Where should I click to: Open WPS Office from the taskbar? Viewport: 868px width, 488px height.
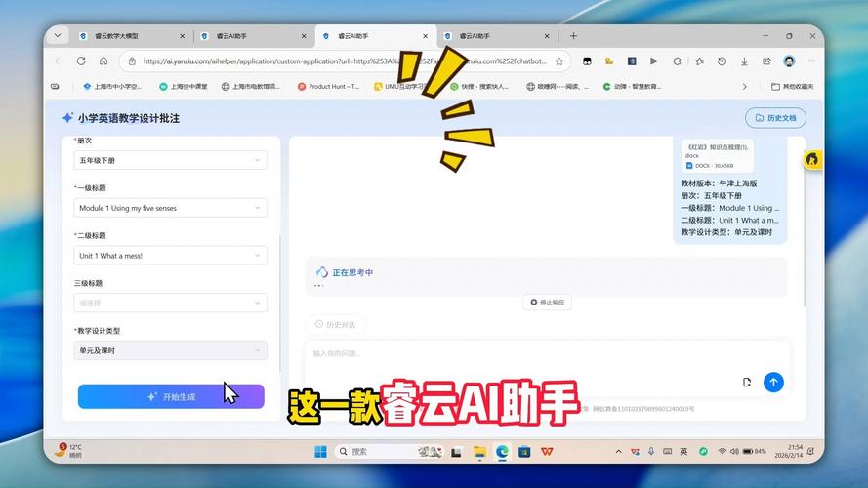point(546,452)
